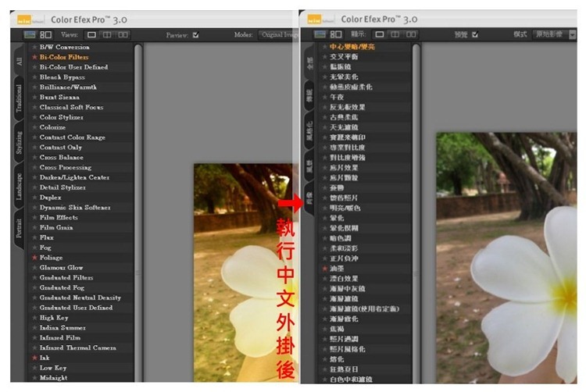Toggle favorite star for Film Grain
This screenshot has height=392, width=586.
tap(34, 228)
